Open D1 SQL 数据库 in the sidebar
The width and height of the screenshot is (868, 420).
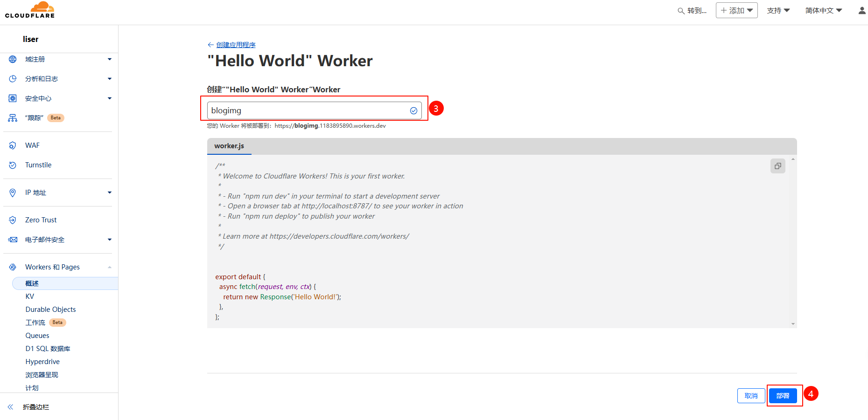[48, 349]
